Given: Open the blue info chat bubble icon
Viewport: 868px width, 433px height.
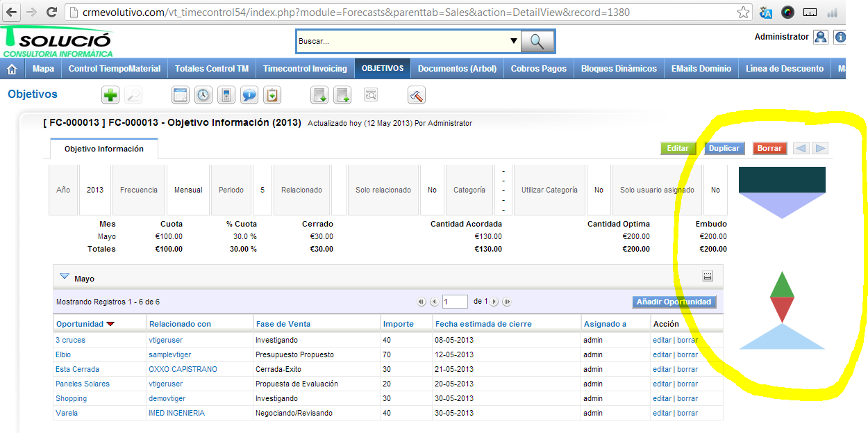Looking at the screenshot, I should 249,95.
